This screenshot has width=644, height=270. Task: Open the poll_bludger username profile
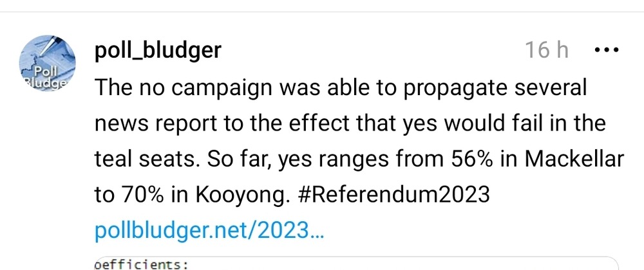point(157,51)
